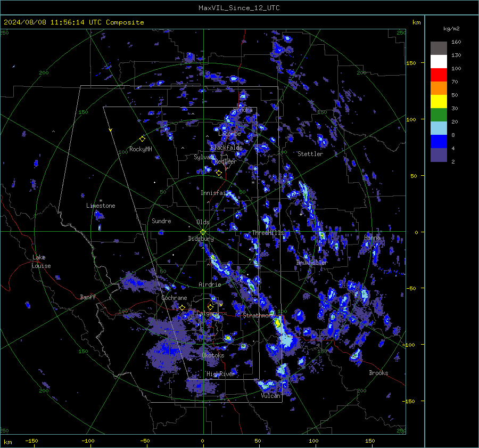Click the 160 value in the legend

click(456, 42)
